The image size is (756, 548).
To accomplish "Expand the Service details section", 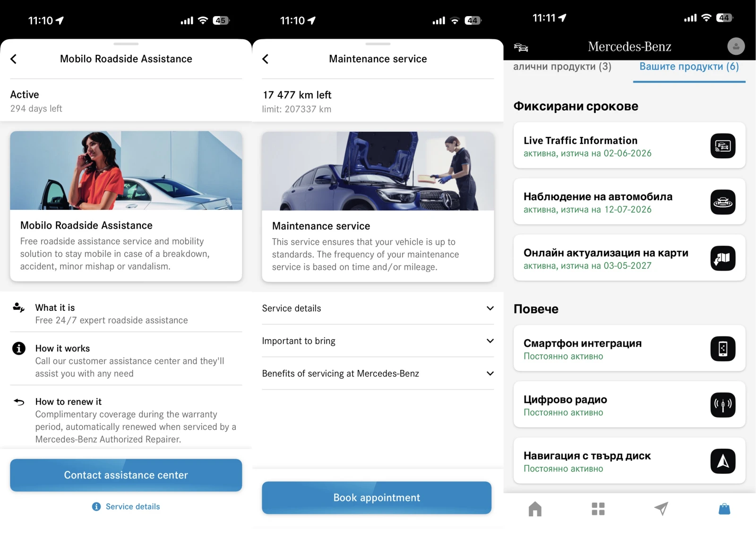I will [378, 308].
